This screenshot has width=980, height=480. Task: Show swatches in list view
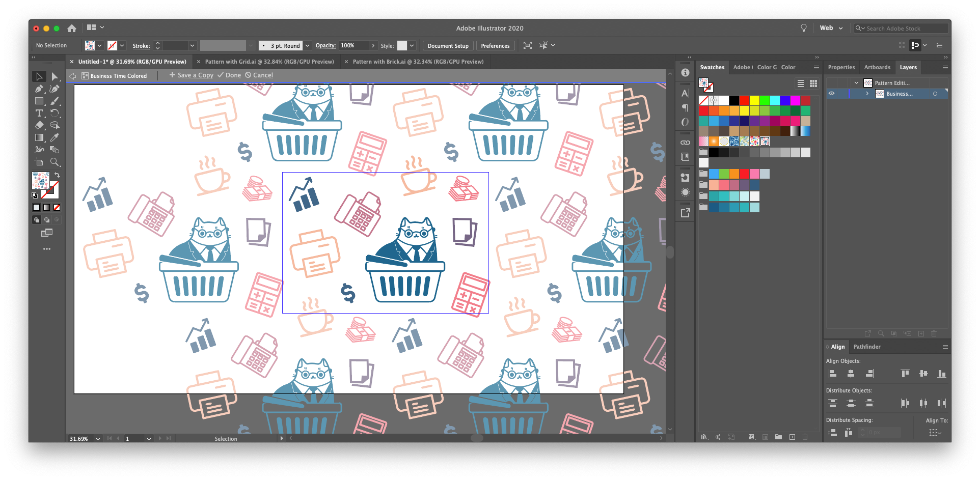[x=800, y=83]
